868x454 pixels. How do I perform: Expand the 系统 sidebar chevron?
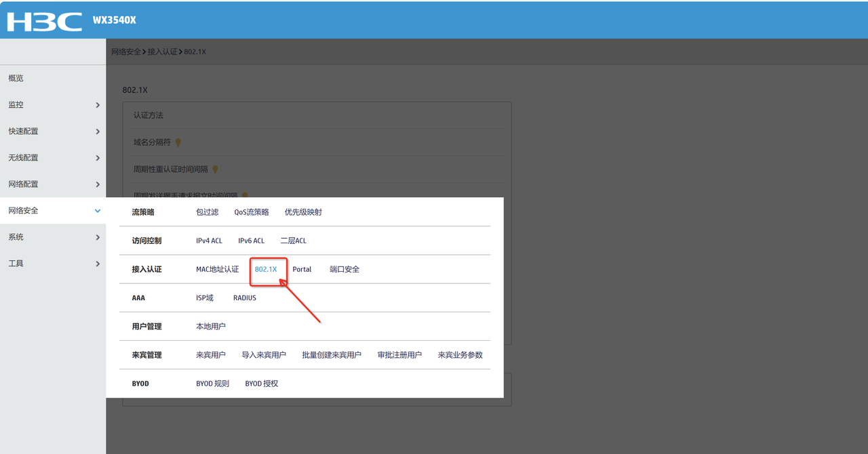[98, 237]
